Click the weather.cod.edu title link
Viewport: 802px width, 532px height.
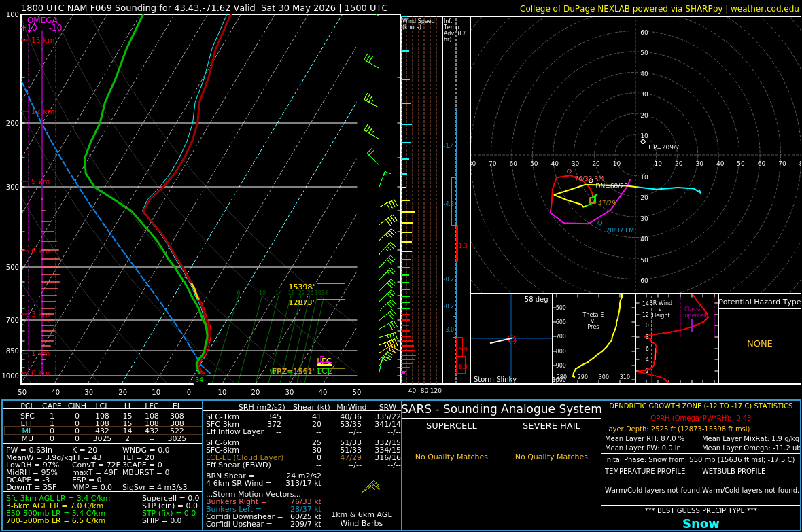pos(764,9)
